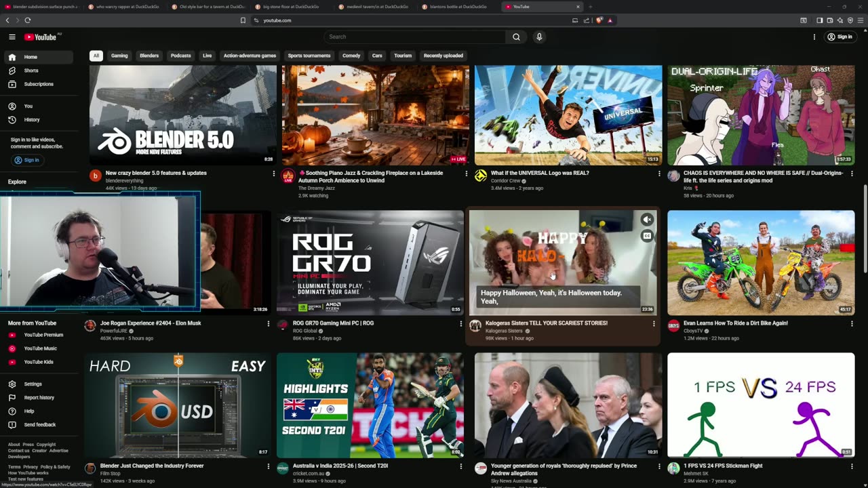
Task: Open the Australia v India highlights thumbnail
Action: pos(370,405)
